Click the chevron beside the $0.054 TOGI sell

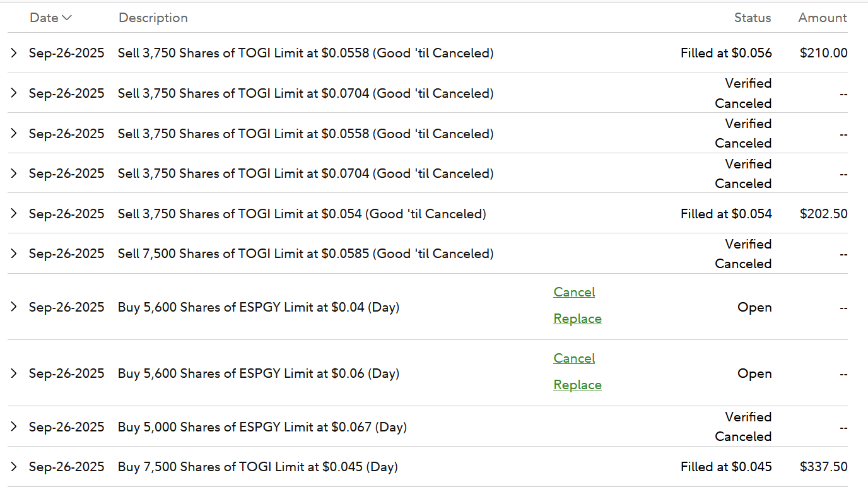coord(14,214)
